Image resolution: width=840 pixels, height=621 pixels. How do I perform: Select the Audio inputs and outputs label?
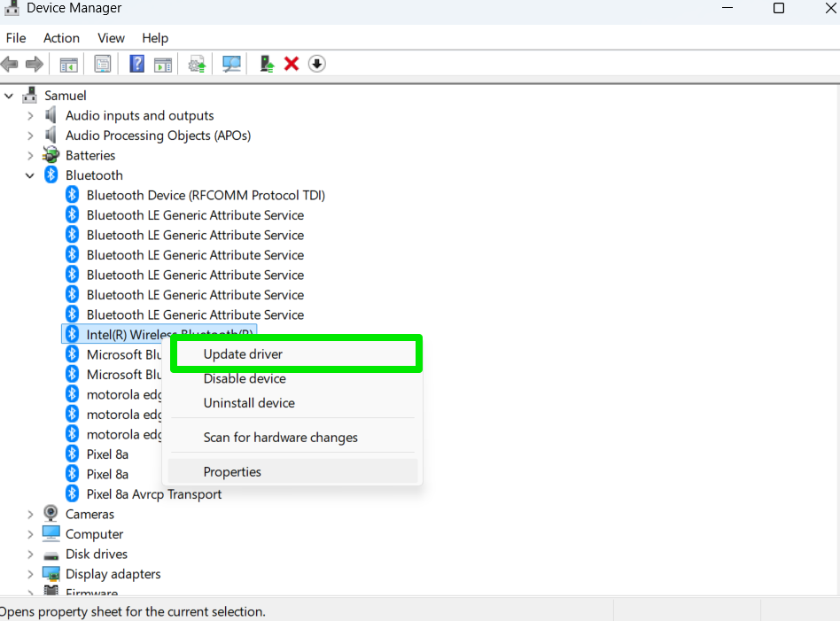(139, 116)
